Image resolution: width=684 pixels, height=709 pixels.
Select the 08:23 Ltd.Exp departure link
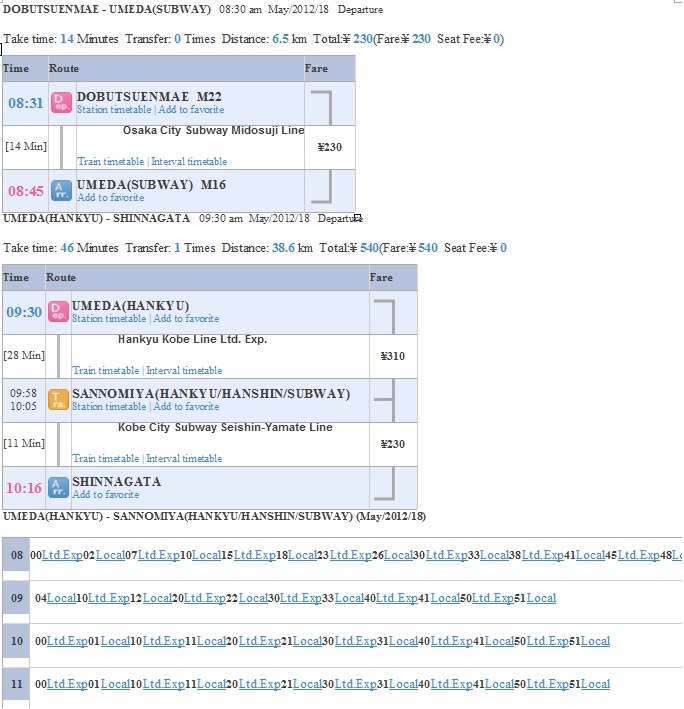[351, 555]
